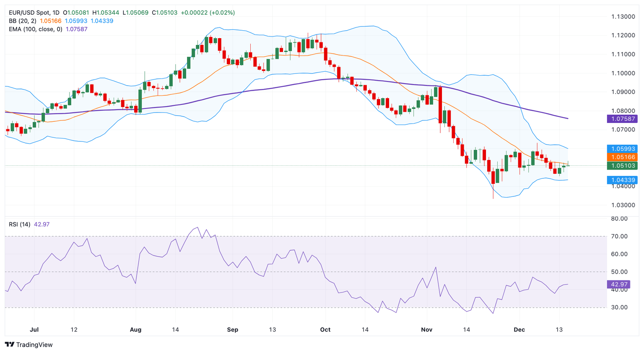
Task: Click the green 1.05103 last price tag
Action: pos(622,166)
